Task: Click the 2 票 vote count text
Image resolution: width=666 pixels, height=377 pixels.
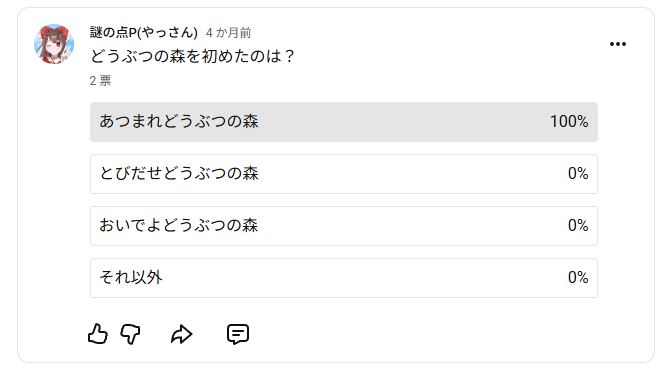Action: (100, 81)
